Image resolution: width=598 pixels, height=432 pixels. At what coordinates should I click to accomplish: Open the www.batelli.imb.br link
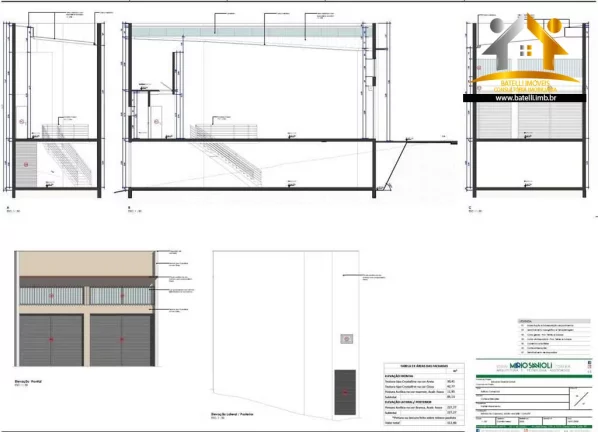[525, 98]
